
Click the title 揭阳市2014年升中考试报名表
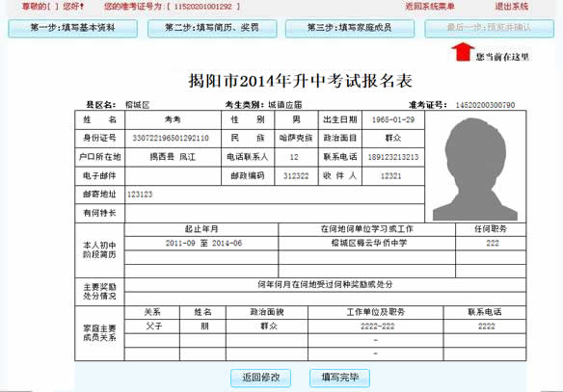(300, 81)
